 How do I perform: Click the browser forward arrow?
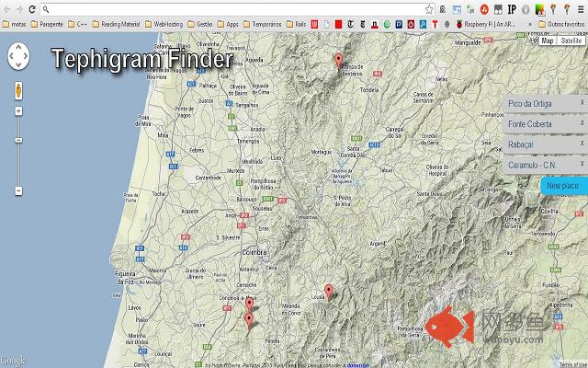[19, 9]
